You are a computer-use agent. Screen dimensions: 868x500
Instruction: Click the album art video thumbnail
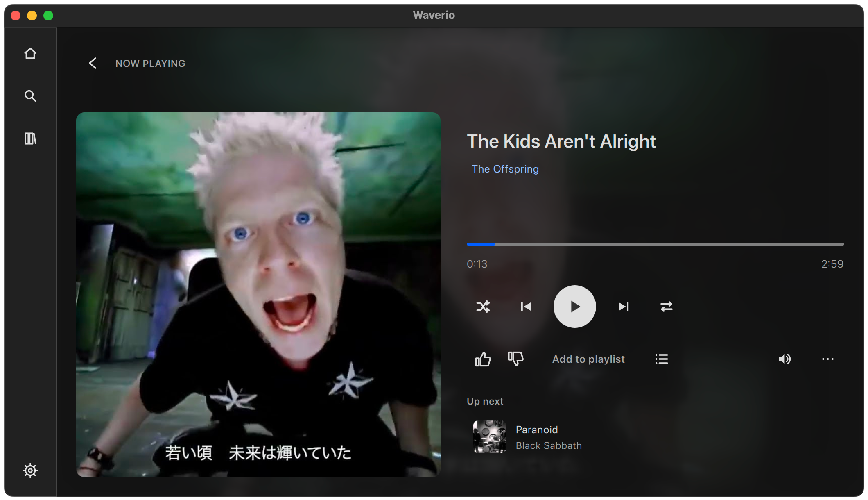point(258,295)
